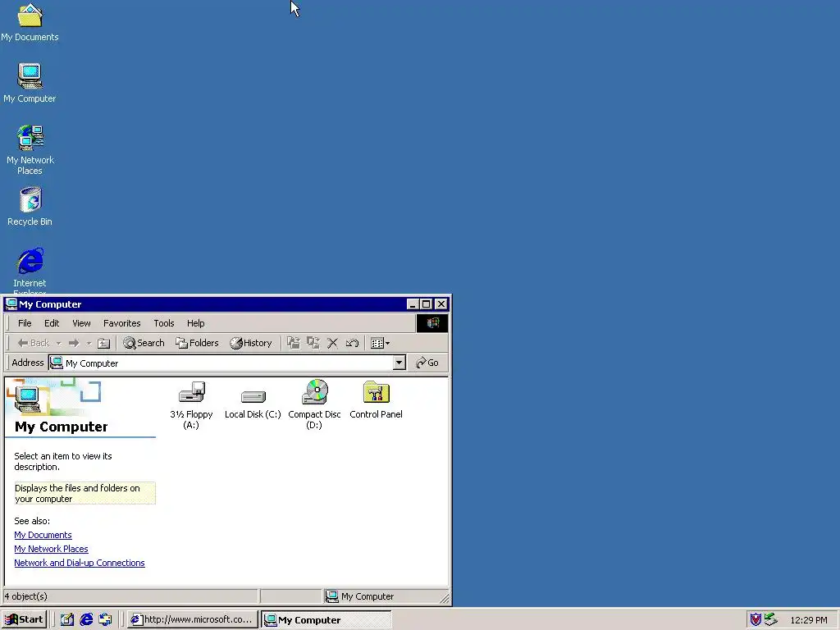Open the Control Panel folder icon
The height and width of the screenshot is (630, 840).
tap(376, 392)
